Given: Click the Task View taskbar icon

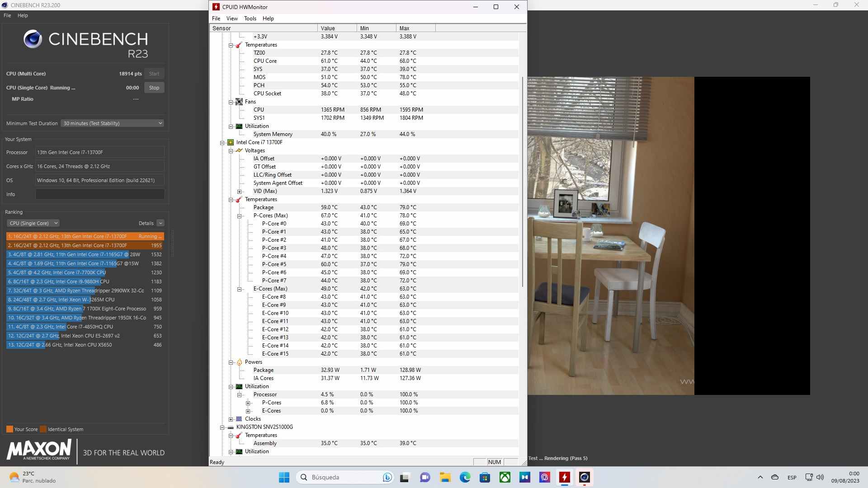Looking at the screenshot, I should click(x=405, y=477).
